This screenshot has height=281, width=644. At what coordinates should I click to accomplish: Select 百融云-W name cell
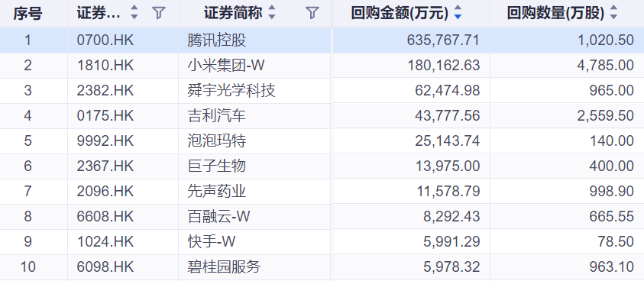(219, 216)
